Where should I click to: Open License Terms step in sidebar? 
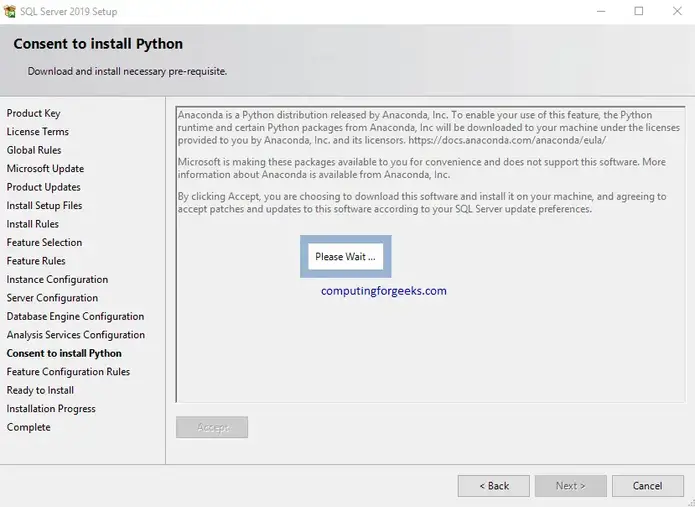pyautogui.click(x=37, y=132)
